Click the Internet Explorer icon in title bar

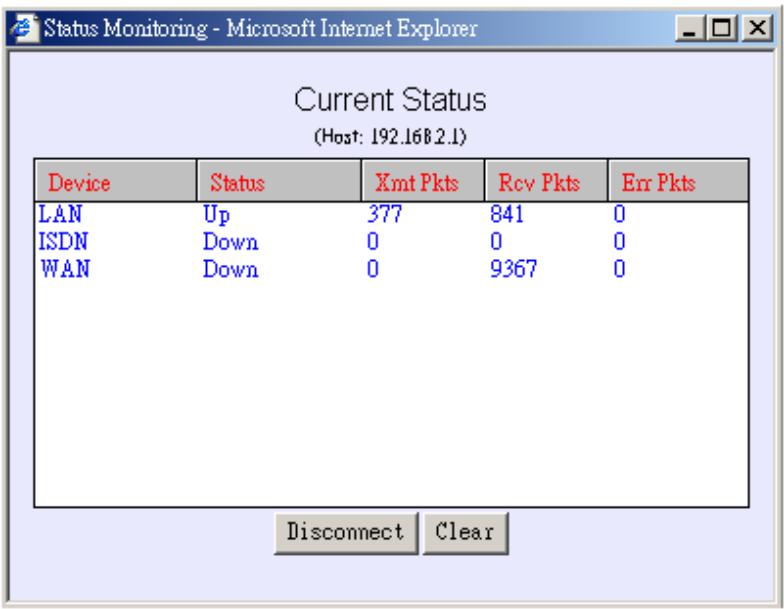24,28
